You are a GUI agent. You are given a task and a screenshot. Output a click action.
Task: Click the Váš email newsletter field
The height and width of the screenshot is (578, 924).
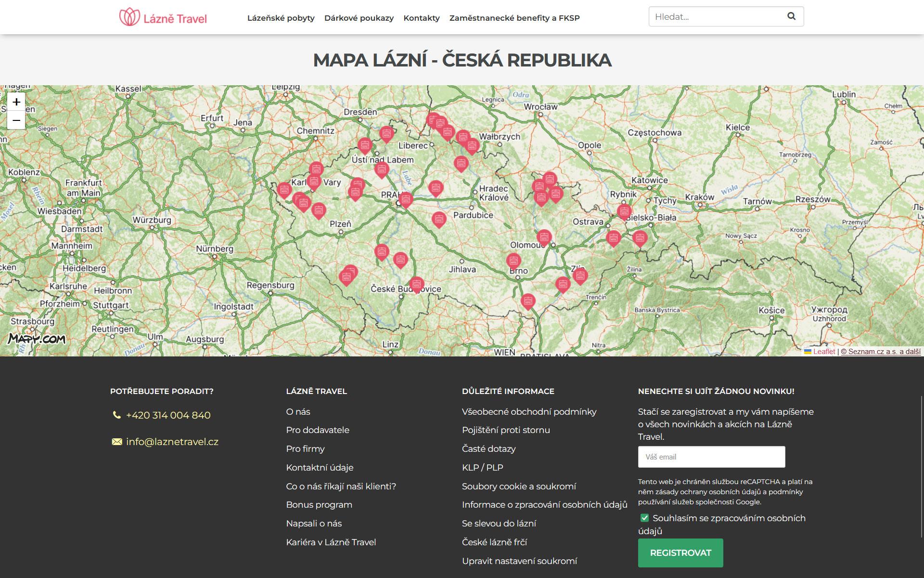coord(711,457)
